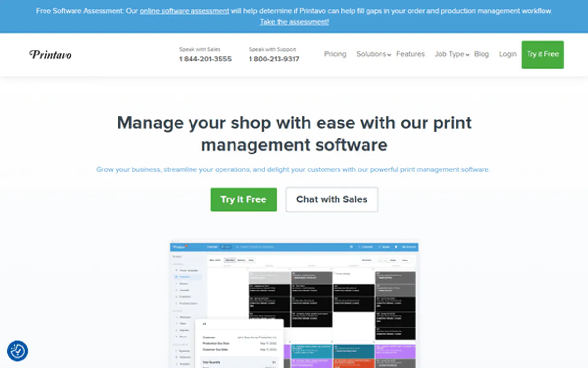Expand the Job Type dropdown menu
Image resolution: width=588 pixels, height=368 pixels.
pyautogui.click(x=452, y=54)
